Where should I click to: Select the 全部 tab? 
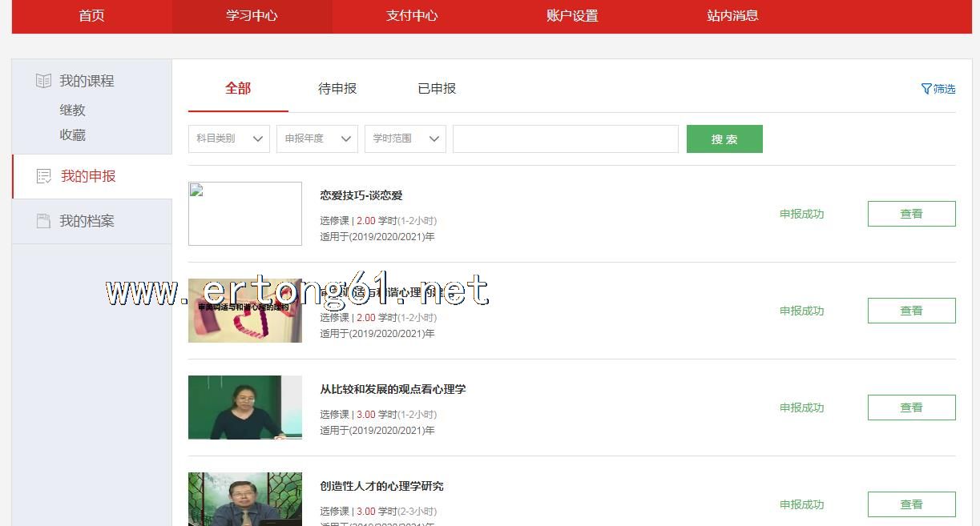238,89
